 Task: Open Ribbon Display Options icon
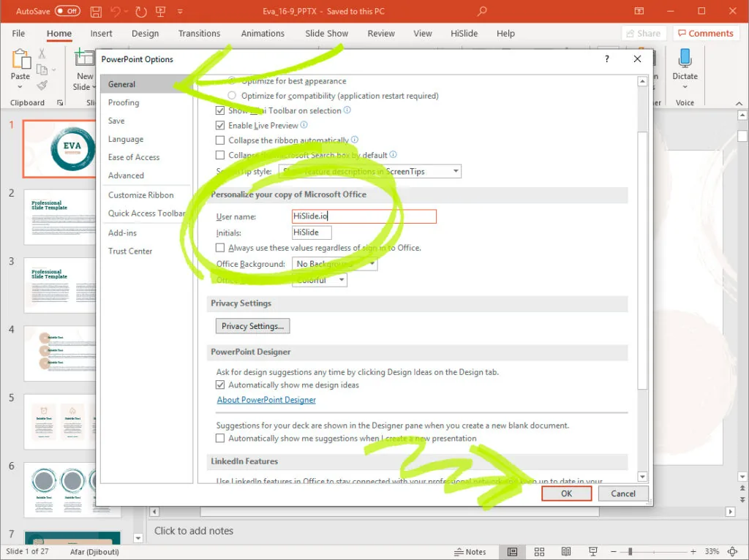[639, 11]
